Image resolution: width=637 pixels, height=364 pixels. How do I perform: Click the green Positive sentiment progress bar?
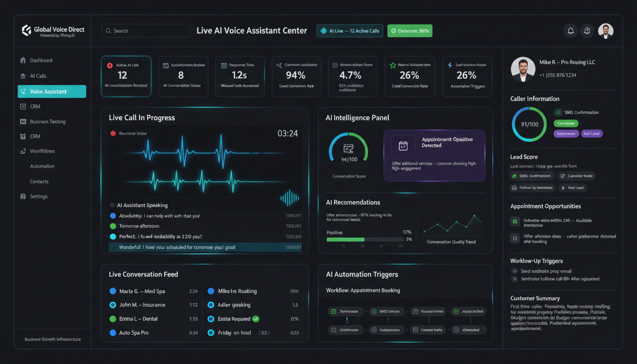(x=346, y=239)
